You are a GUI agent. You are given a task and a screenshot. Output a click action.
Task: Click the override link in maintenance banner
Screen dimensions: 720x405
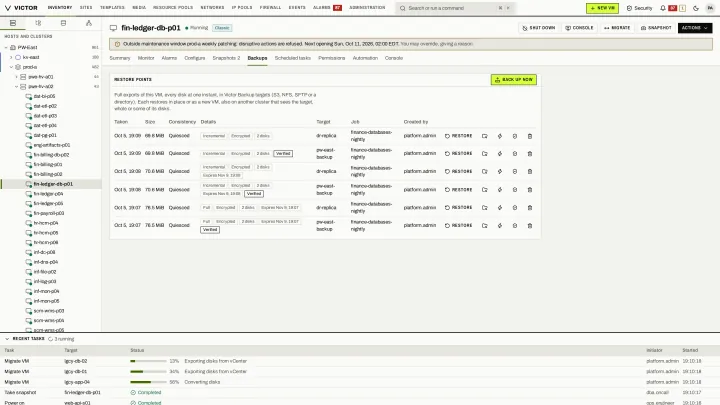436,44
